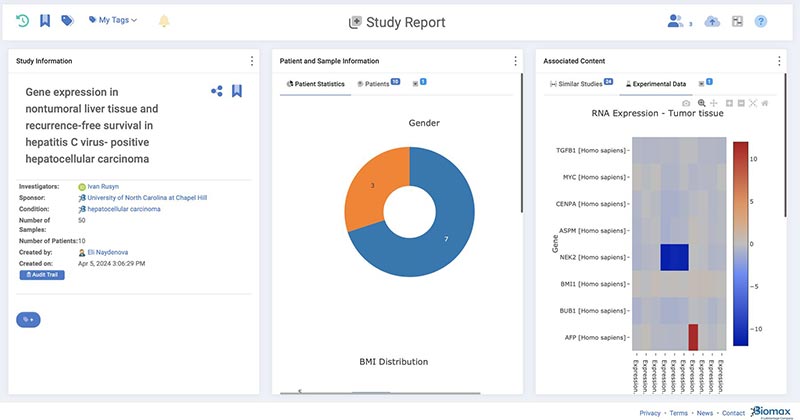800x420 pixels.
Task: Open the tags icon in top header
Action: tap(67, 20)
